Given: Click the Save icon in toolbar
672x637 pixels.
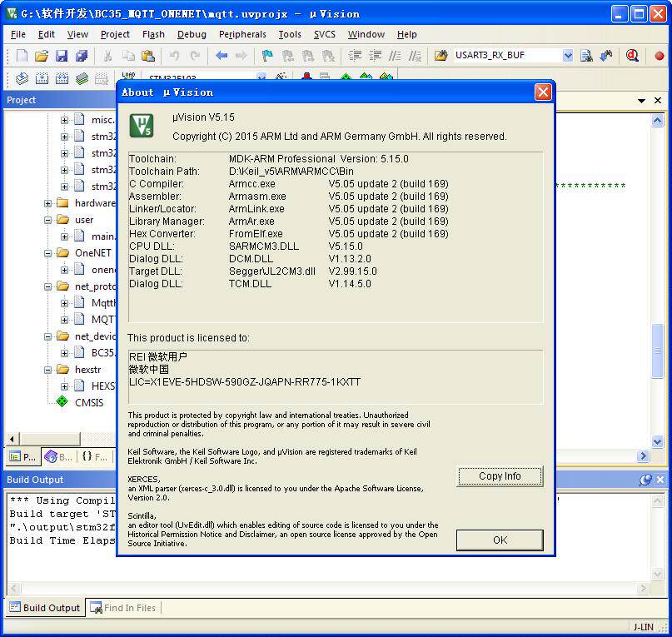Looking at the screenshot, I should (x=62, y=56).
